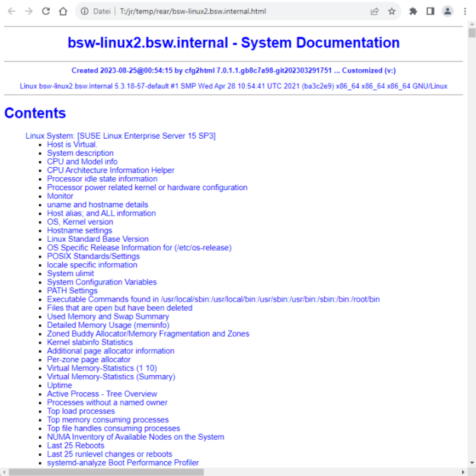Click the horizontal scrollbar thumb

coord(106,472)
